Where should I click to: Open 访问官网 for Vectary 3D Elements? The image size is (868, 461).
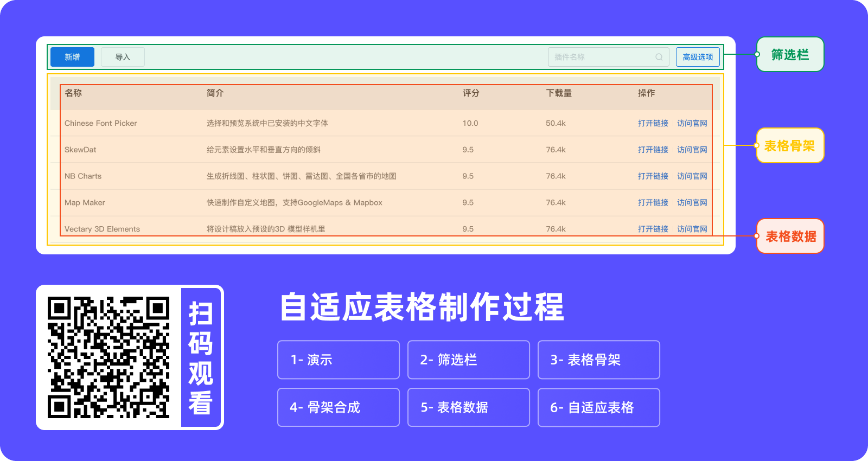(692, 229)
